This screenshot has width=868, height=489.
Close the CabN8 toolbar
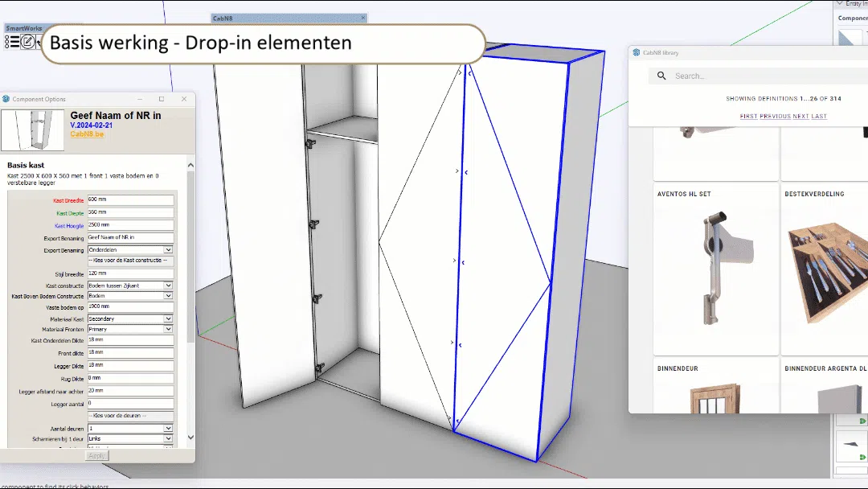click(x=363, y=18)
